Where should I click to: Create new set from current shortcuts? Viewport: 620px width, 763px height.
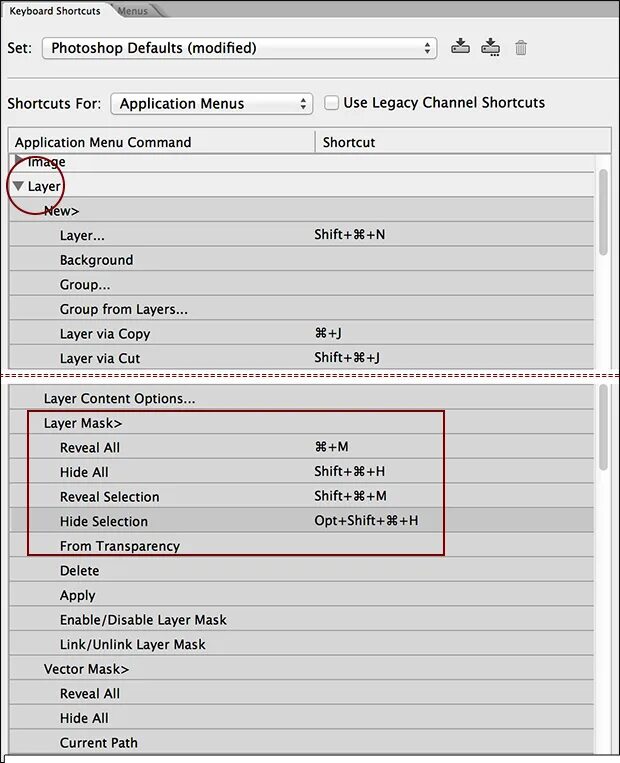click(490, 47)
